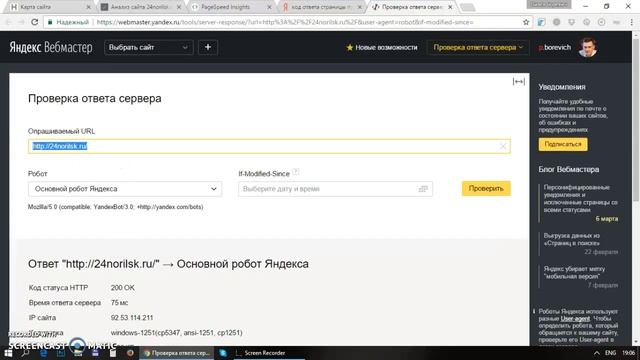Click the 200 OK status value
640x360 pixels.
pos(122,288)
